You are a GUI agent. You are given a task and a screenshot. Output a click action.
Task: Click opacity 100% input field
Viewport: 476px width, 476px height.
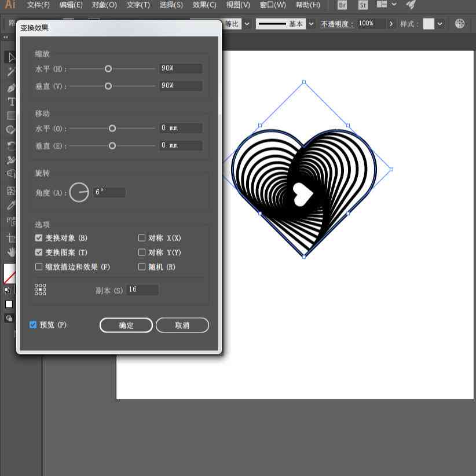(372, 23)
